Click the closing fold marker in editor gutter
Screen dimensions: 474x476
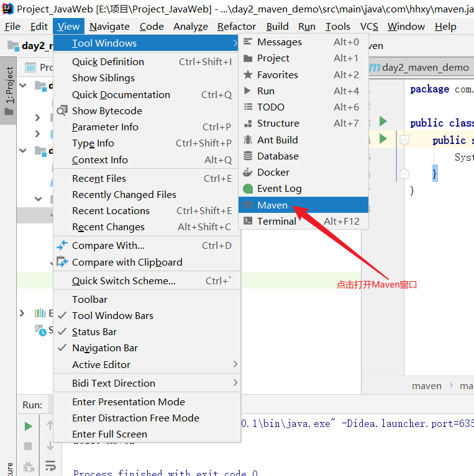tap(404, 174)
